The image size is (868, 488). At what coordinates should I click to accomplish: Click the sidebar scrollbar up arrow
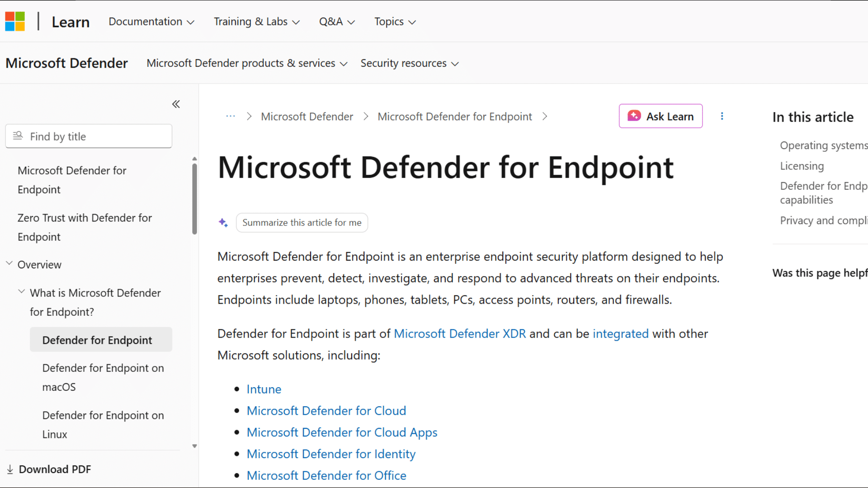(x=194, y=159)
